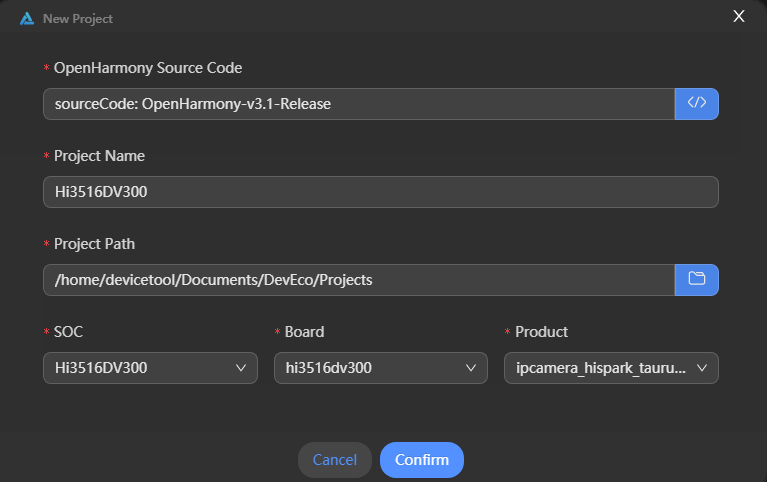Close the New Project dialog

(x=740, y=16)
